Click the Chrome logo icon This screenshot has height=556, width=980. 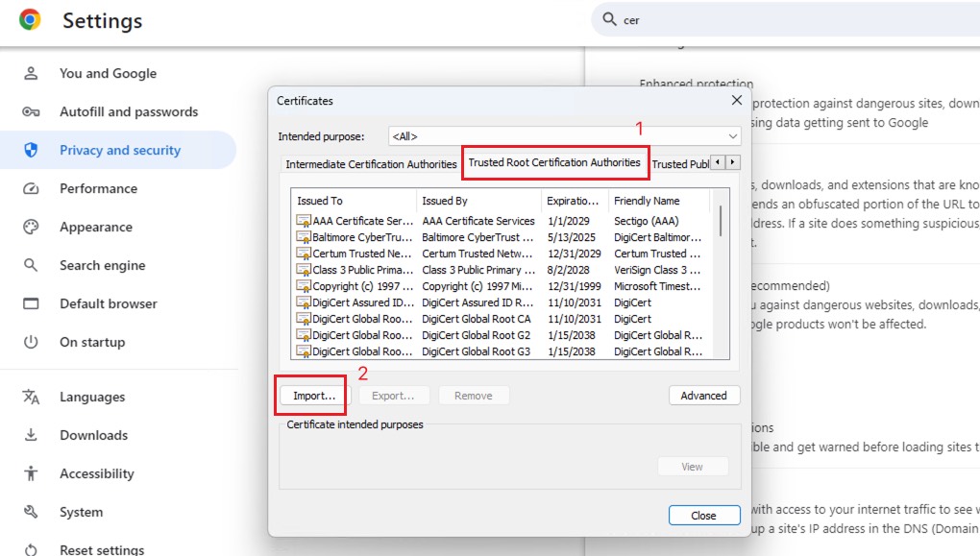click(x=30, y=20)
